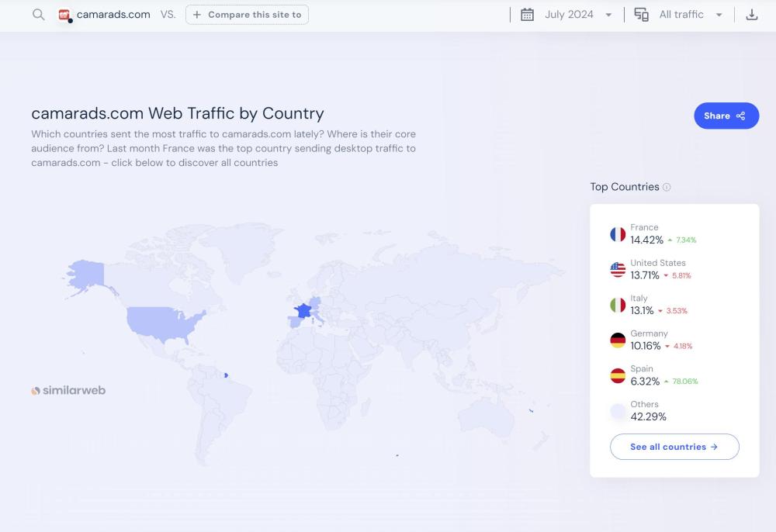Click the France flag icon

(x=618, y=234)
